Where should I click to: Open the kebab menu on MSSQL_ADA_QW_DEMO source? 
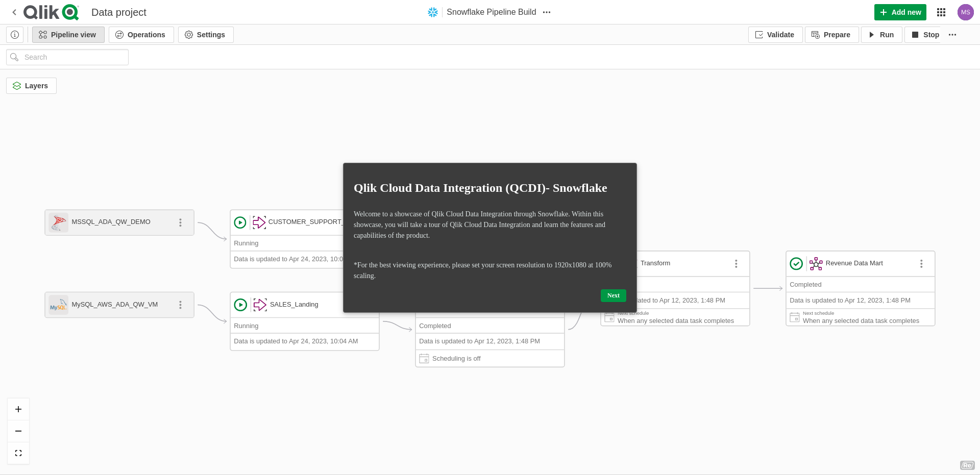click(x=180, y=222)
